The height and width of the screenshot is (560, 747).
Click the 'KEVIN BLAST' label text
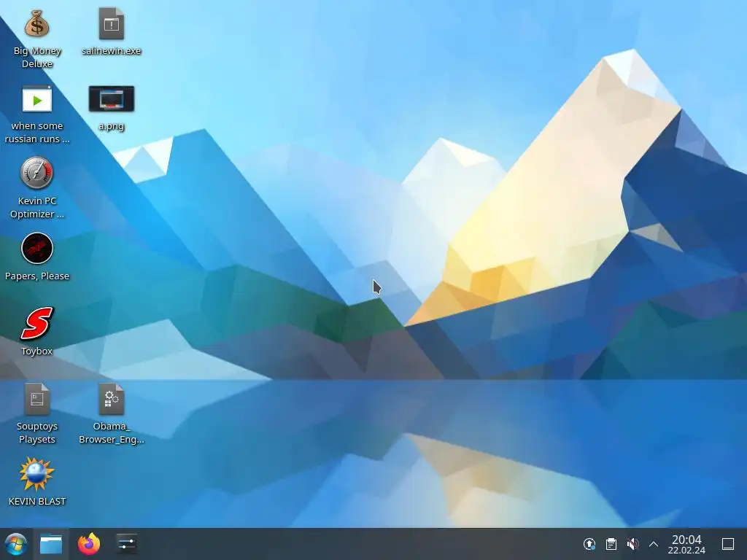pyautogui.click(x=37, y=501)
